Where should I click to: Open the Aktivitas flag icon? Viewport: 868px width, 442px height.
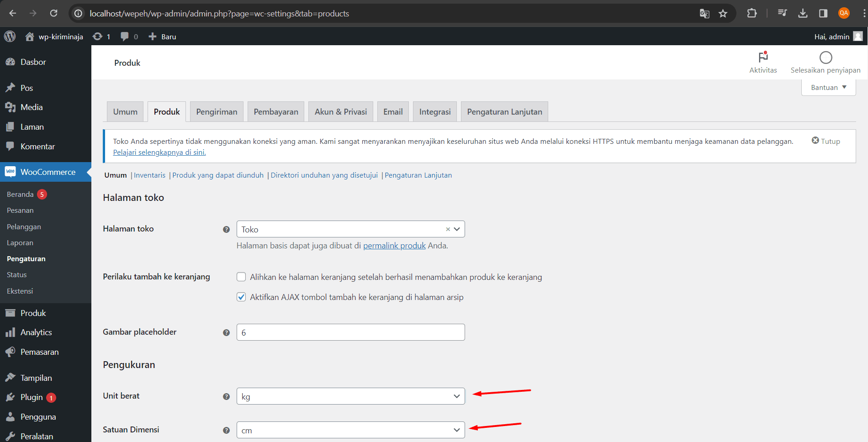pyautogui.click(x=762, y=58)
